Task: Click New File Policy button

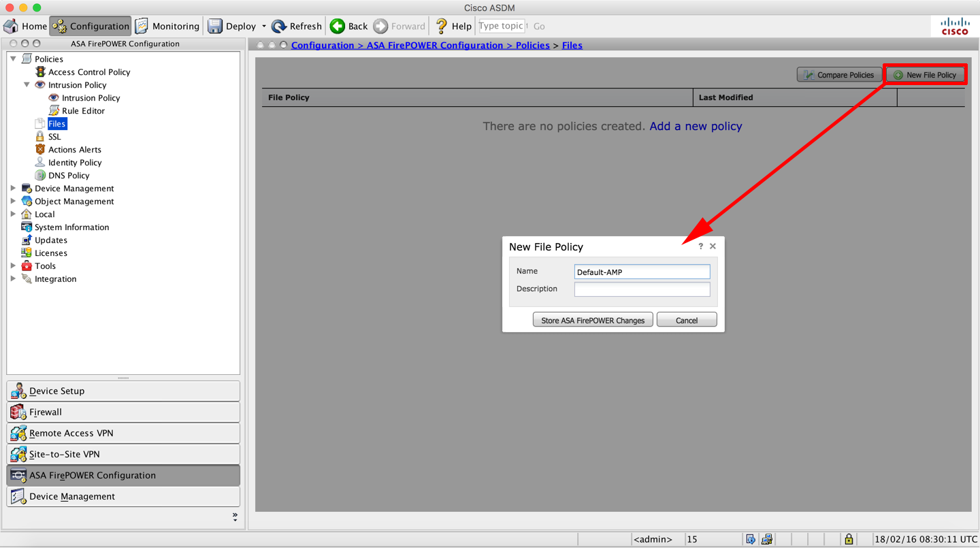Action: 925,75
